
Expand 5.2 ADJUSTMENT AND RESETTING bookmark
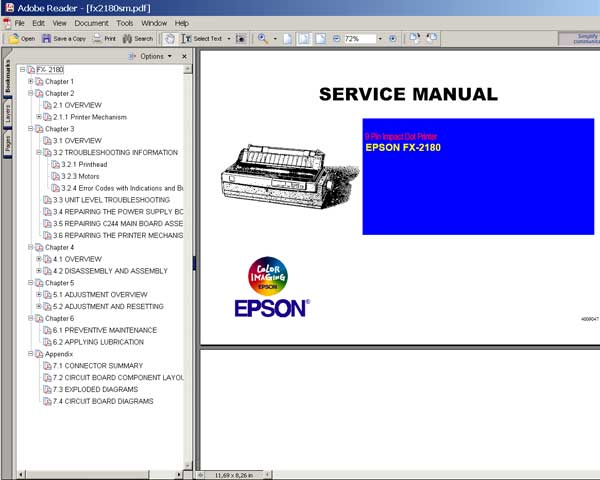tap(39, 306)
